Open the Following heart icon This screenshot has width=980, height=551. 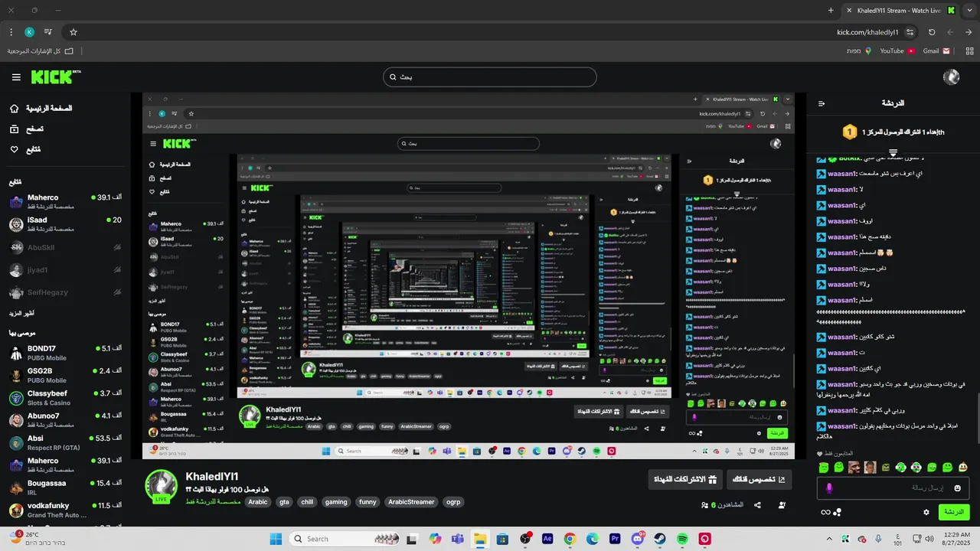(15, 149)
